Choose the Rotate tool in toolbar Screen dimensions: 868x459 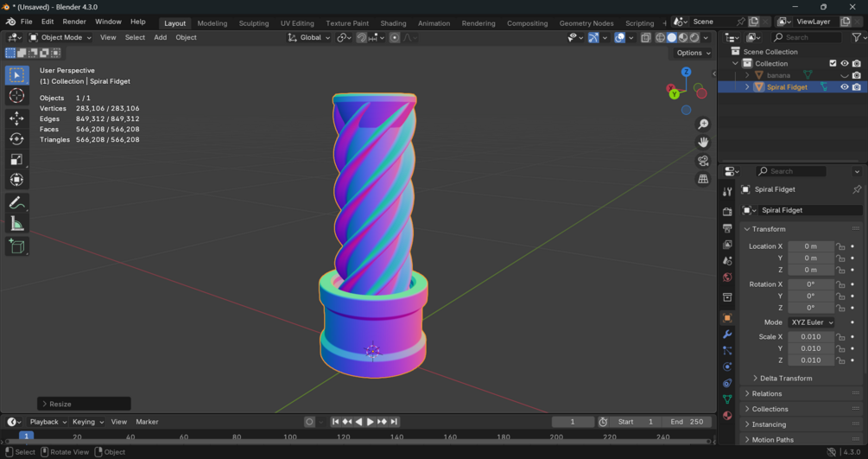click(16, 138)
